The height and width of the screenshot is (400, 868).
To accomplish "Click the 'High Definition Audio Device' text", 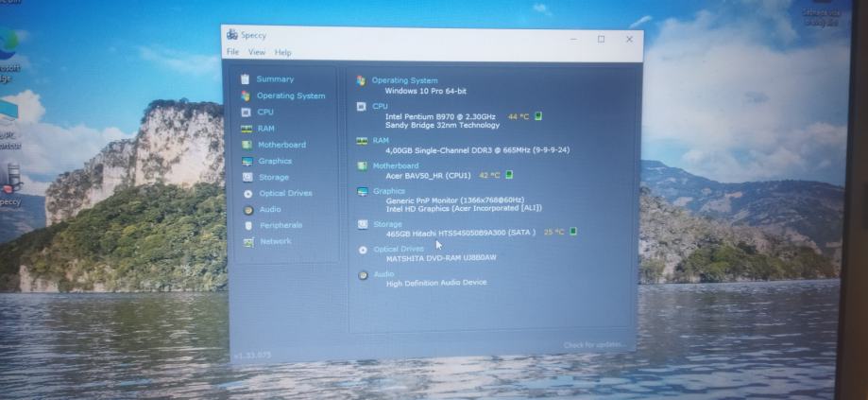I will click(436, 283).
